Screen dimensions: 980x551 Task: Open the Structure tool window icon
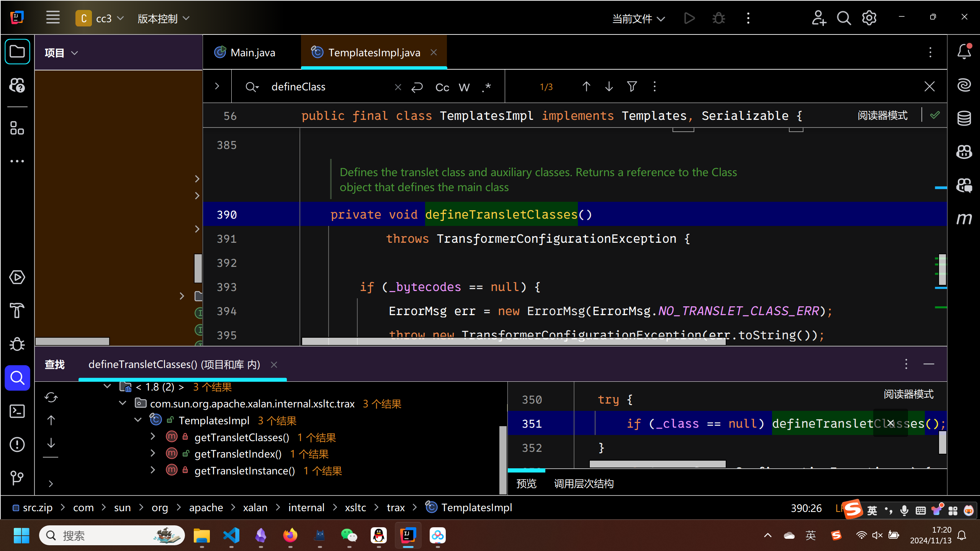coord(17,128)
